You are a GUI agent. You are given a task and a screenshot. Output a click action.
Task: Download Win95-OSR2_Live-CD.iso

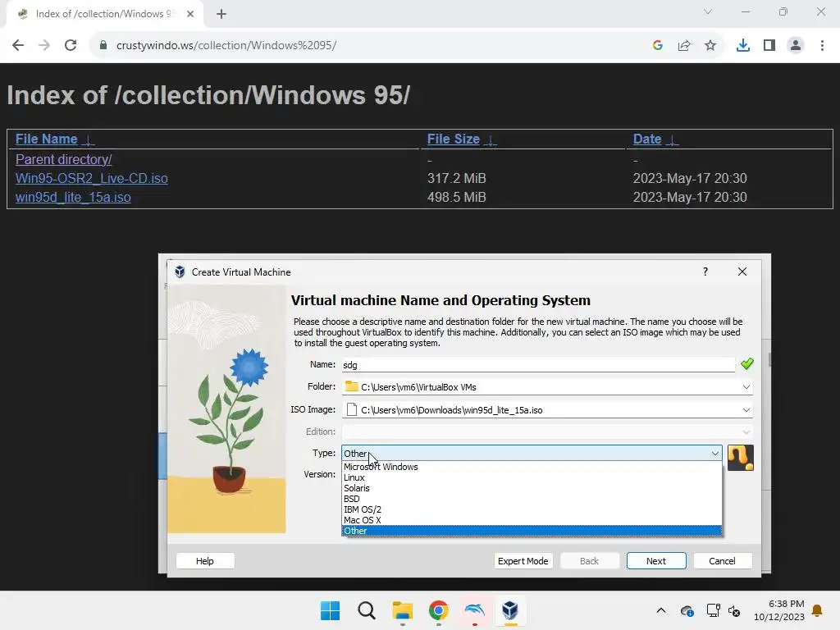point(92,178)
